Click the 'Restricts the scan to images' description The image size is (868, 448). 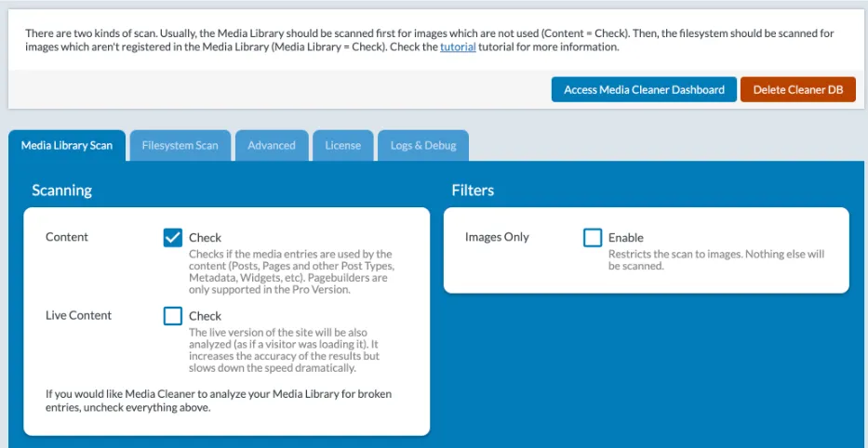716,260
